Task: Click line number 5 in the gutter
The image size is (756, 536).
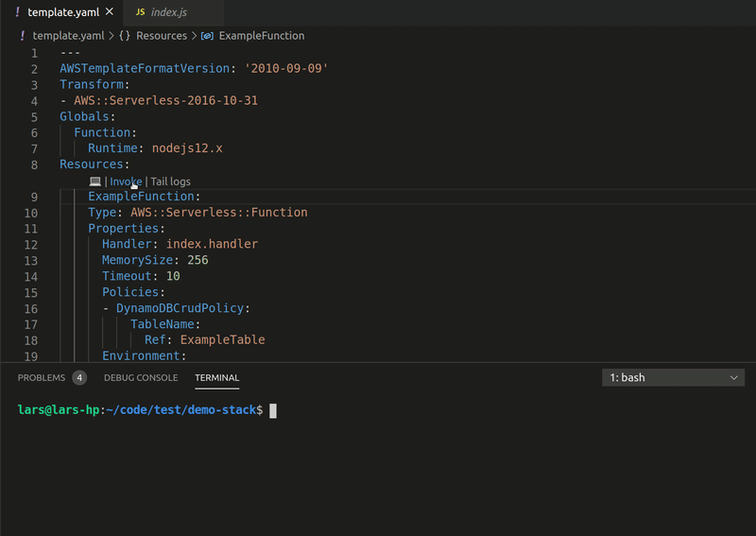Action: tap(34, 117)
